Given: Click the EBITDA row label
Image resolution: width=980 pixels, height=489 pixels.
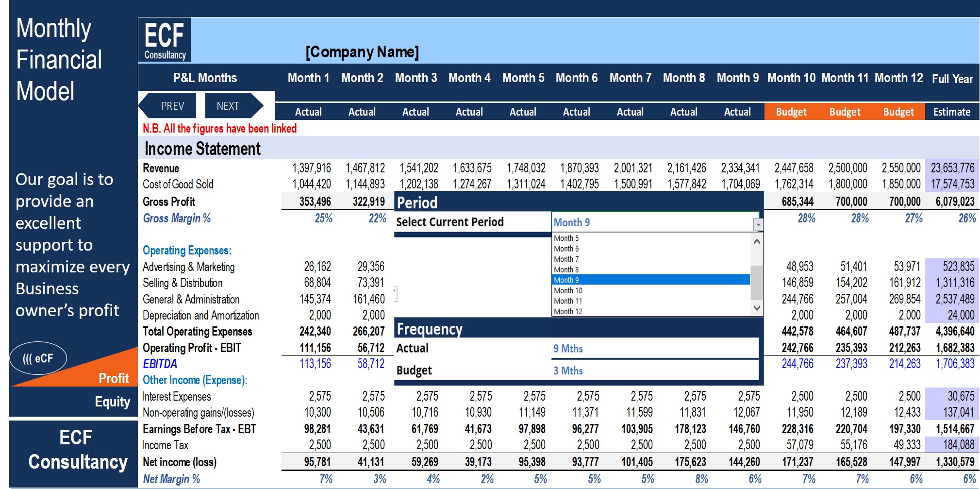Looking at the screenshot, I should 160,364.
